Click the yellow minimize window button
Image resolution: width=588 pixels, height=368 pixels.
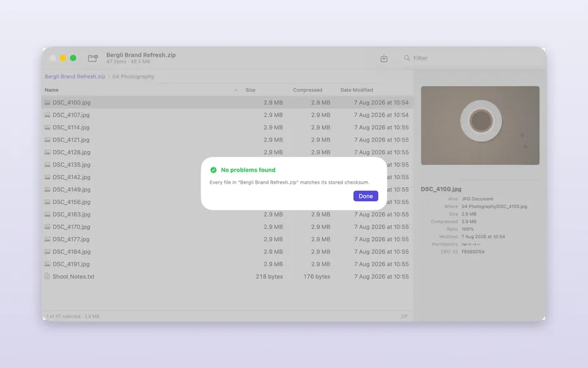point(63,58)
